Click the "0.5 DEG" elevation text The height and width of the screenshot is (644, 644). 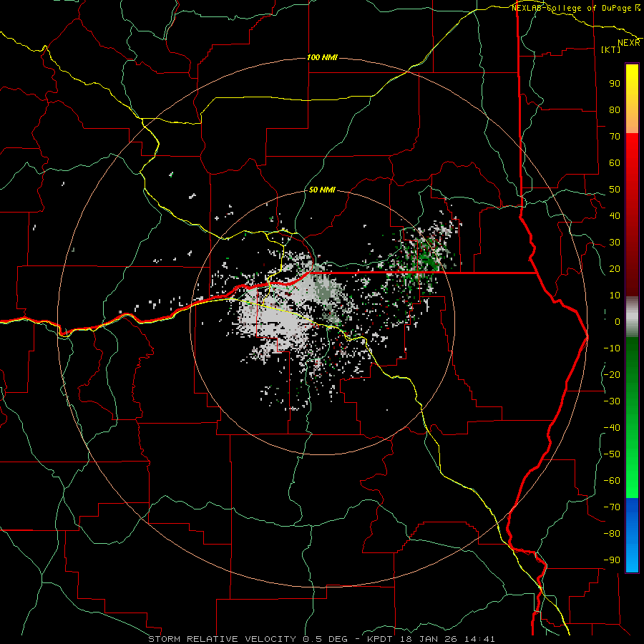326,639
